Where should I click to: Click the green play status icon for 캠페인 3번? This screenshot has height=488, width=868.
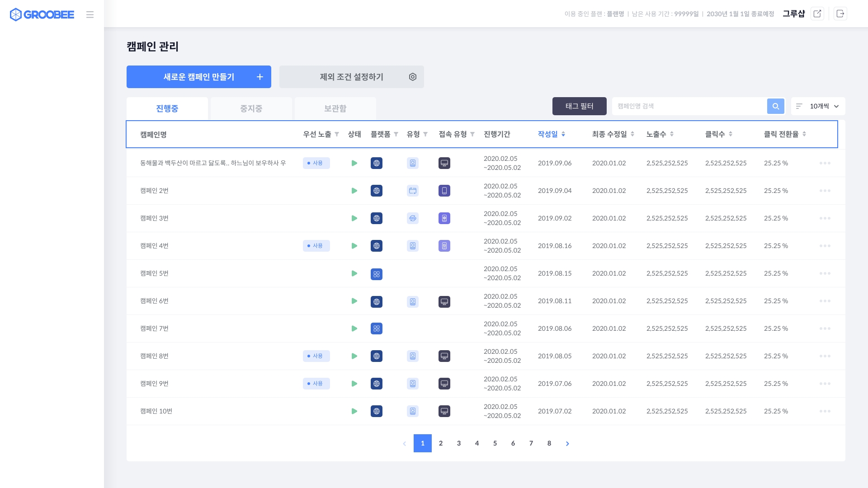click(x=354, y=218)
